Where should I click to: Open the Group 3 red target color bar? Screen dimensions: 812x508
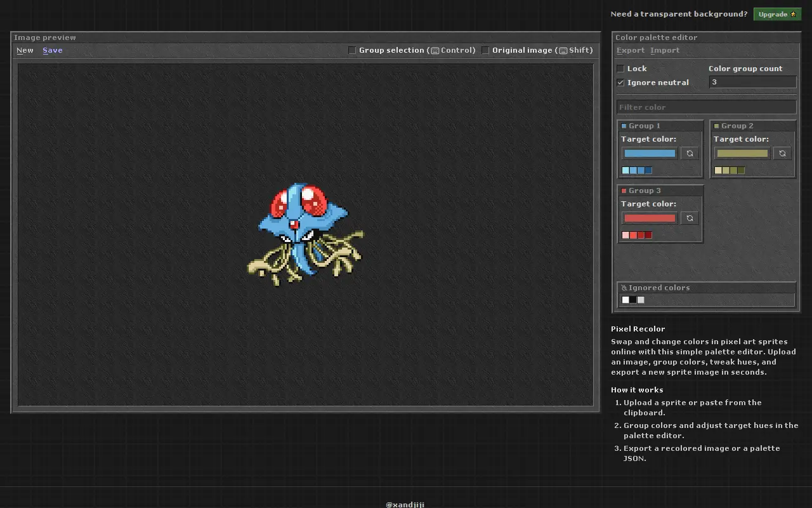click(650, 218)
